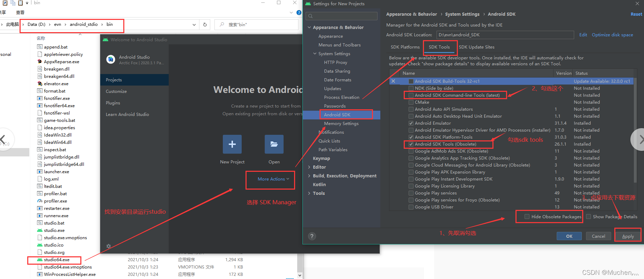Click the Android SDK Location field

pyautogui.click(x=505, y=35)
